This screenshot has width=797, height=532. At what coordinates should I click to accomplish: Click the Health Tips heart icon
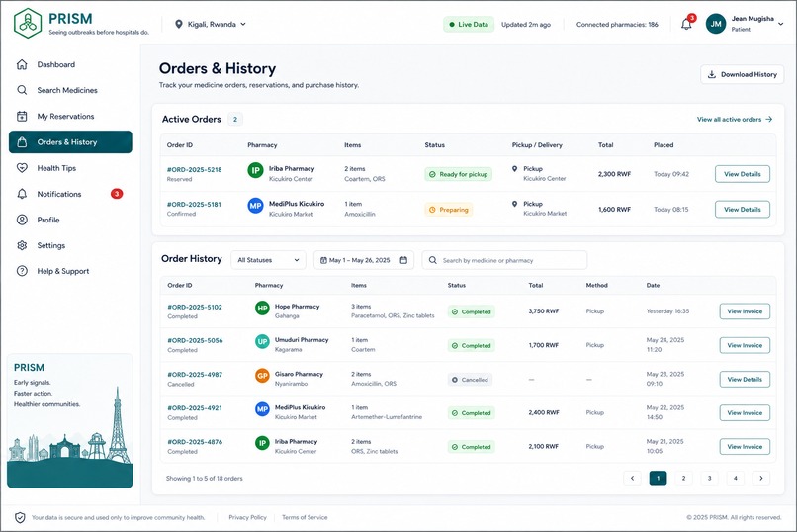(22, 168)
